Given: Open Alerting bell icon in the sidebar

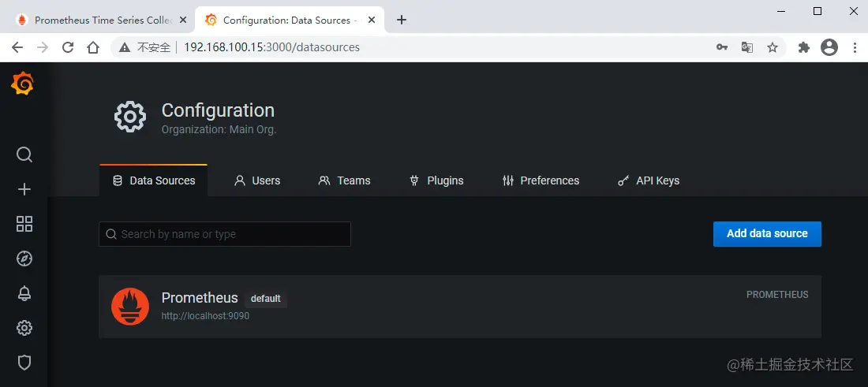Looking at the screenshot, I should pos(24,293).
